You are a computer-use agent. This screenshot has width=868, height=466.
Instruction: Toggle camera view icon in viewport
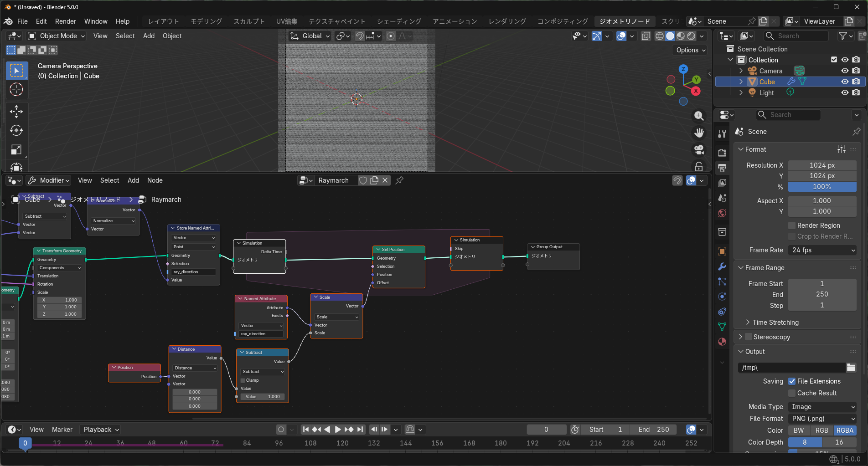698,150
